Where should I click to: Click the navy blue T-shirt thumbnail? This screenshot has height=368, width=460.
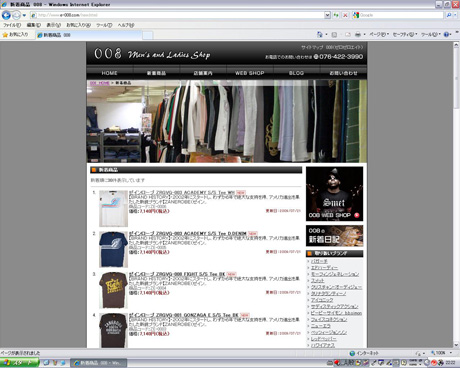113,249
